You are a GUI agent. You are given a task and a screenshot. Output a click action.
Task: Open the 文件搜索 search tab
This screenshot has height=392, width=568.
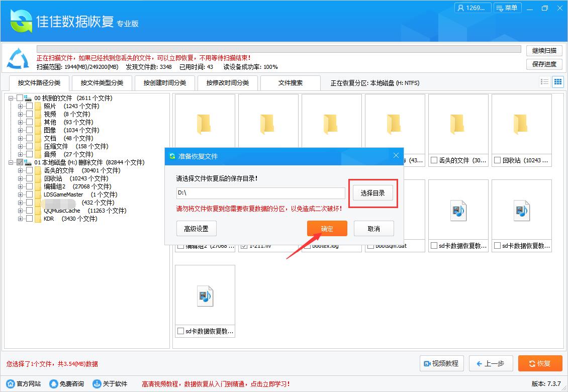[291, 83]
